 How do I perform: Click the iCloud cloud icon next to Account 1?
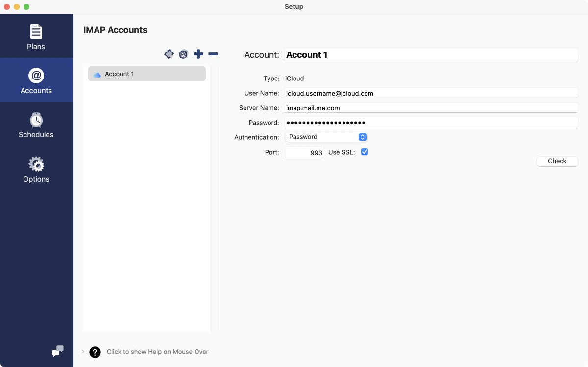tap(97, 73)
